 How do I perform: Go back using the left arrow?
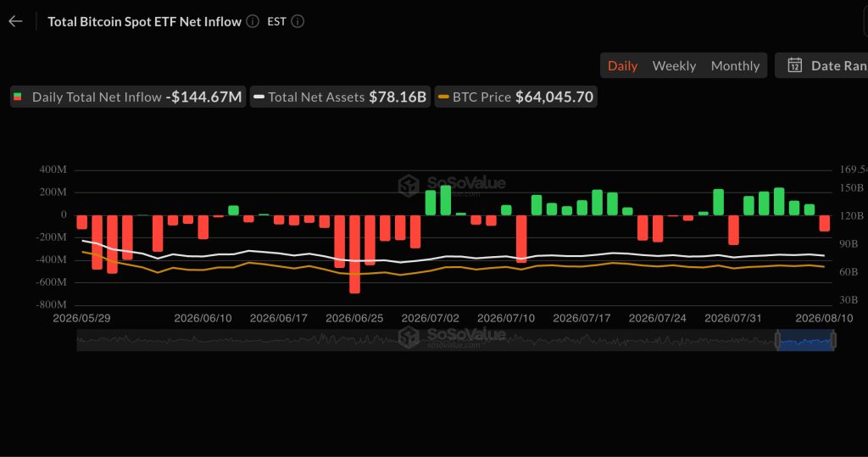coord(15,21)
